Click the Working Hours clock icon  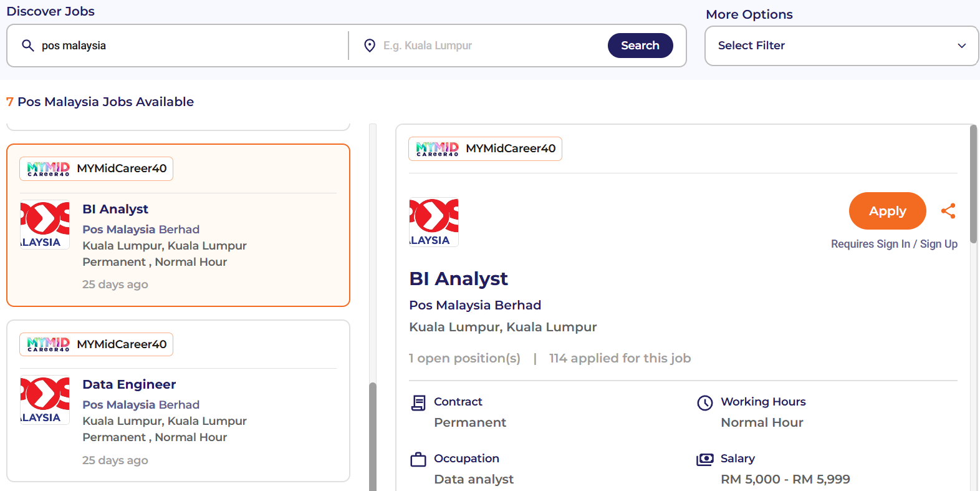click(x=704, y=403)
